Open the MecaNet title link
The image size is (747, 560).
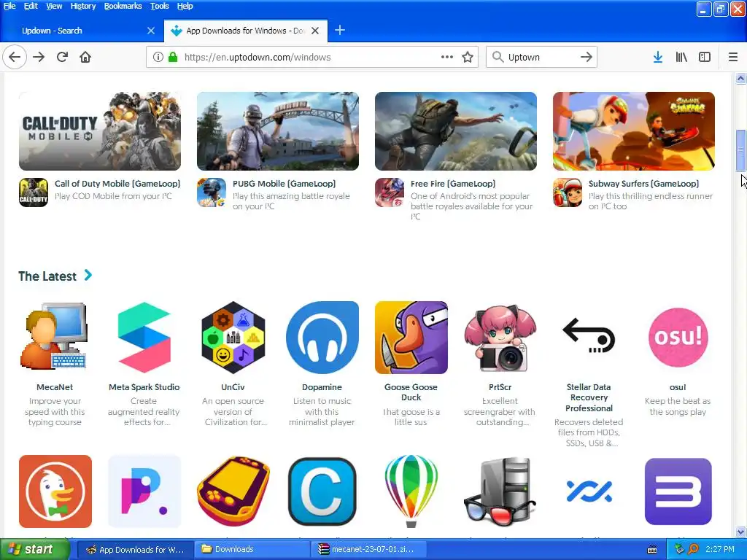coord(55,387)
